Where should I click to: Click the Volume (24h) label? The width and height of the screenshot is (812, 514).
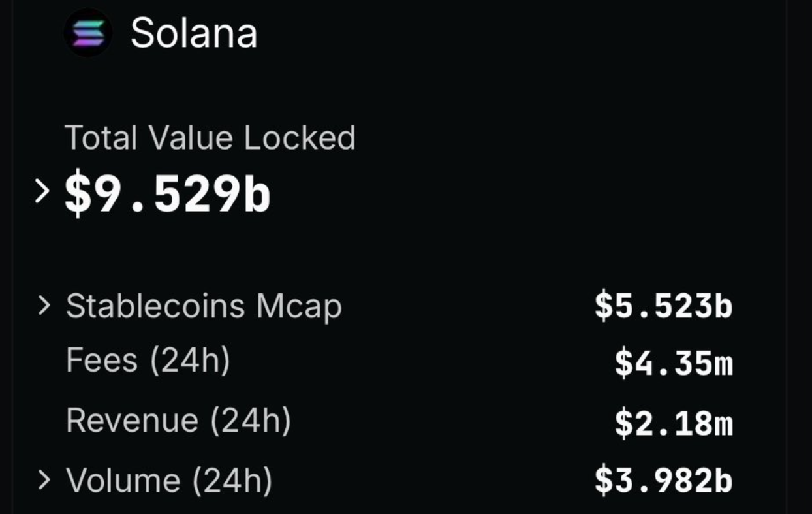point(169,481)
